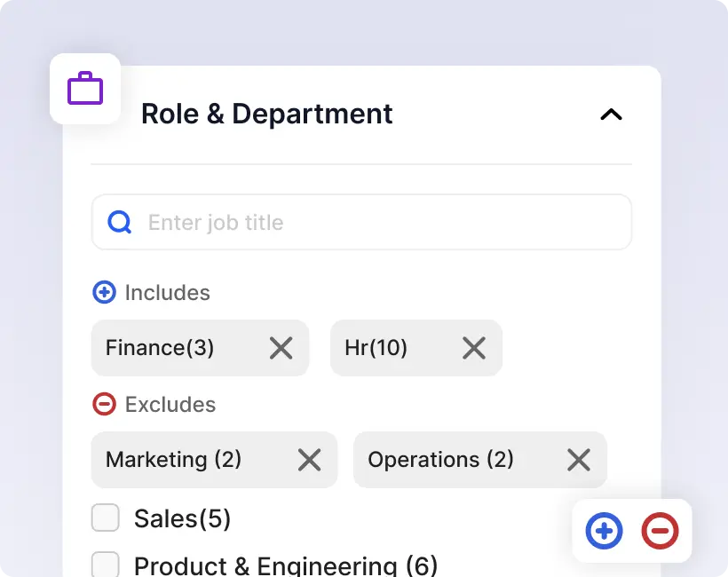Remove the Hr(10) include chip
The height and width of the screenshot is (577, 728).
[474, 348]
